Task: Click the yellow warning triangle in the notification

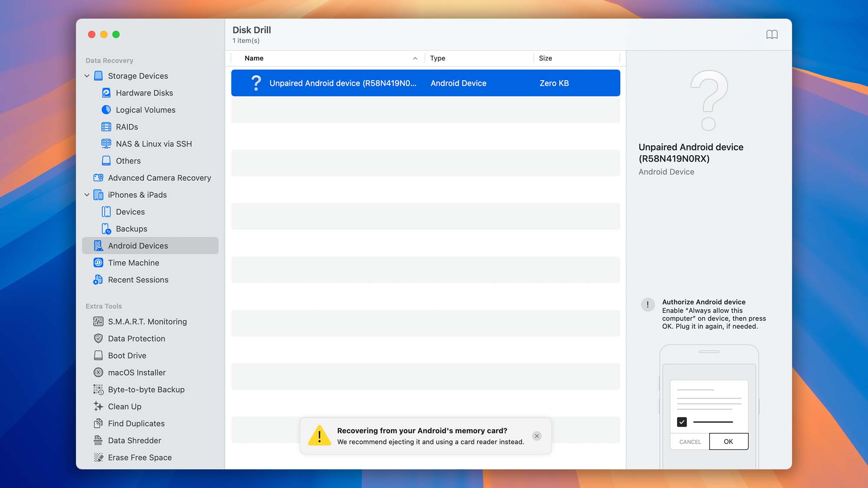Action: pyautogui.click(x=319, y=436)
